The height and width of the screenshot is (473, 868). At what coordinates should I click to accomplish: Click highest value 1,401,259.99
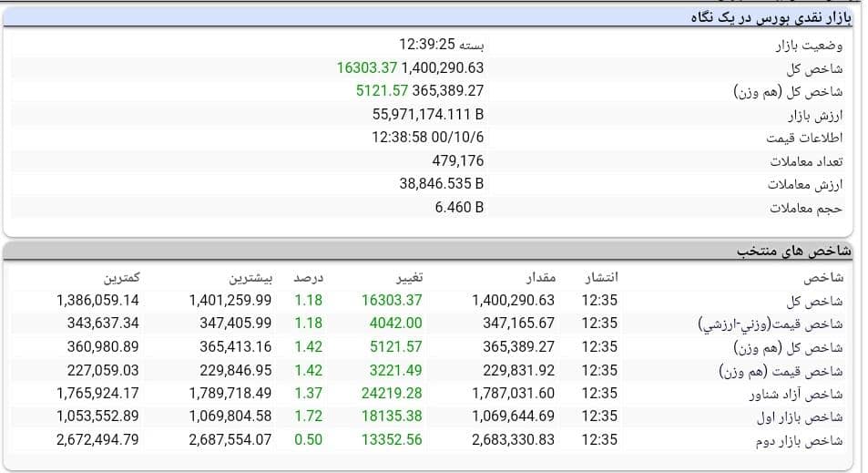(x=230, y=300)
